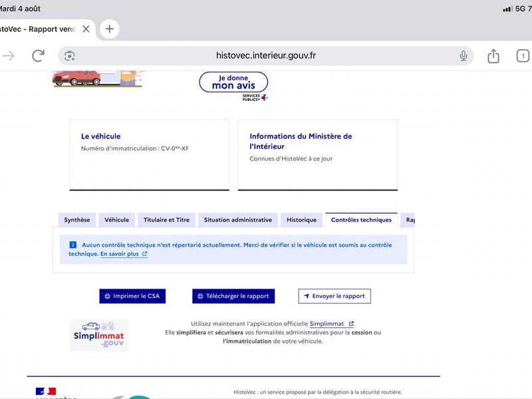
Task: Click the 'Le véhicule' card
Action: pos(149,155)
